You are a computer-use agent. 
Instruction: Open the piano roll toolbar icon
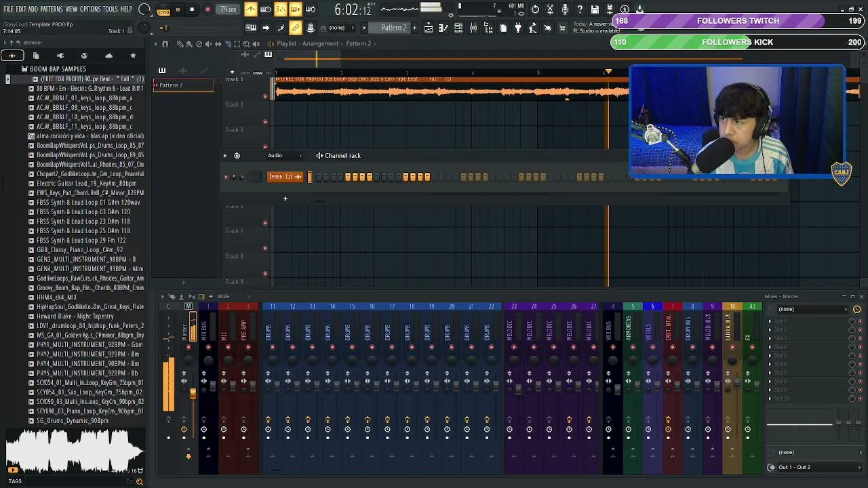pyautogui.click(x=443, y=28)
